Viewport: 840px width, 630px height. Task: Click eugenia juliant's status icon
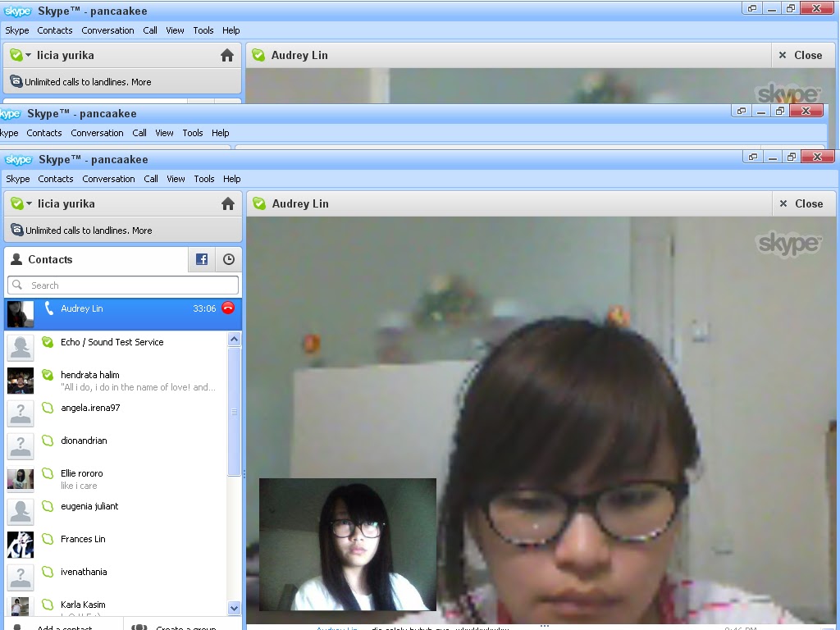(x=48, y=505)
